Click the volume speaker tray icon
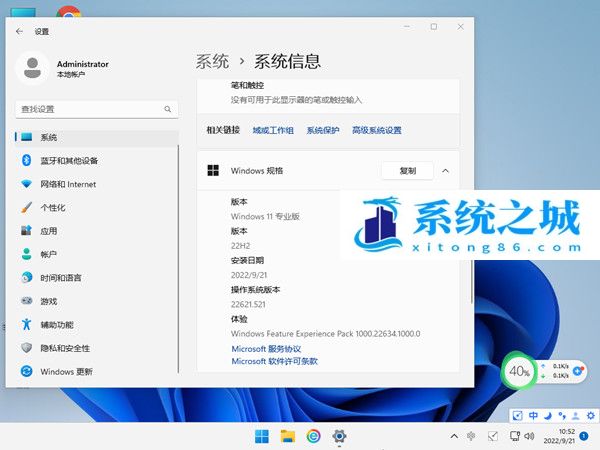The height and width of the screenshot is (450, 600). click(529, 436)
